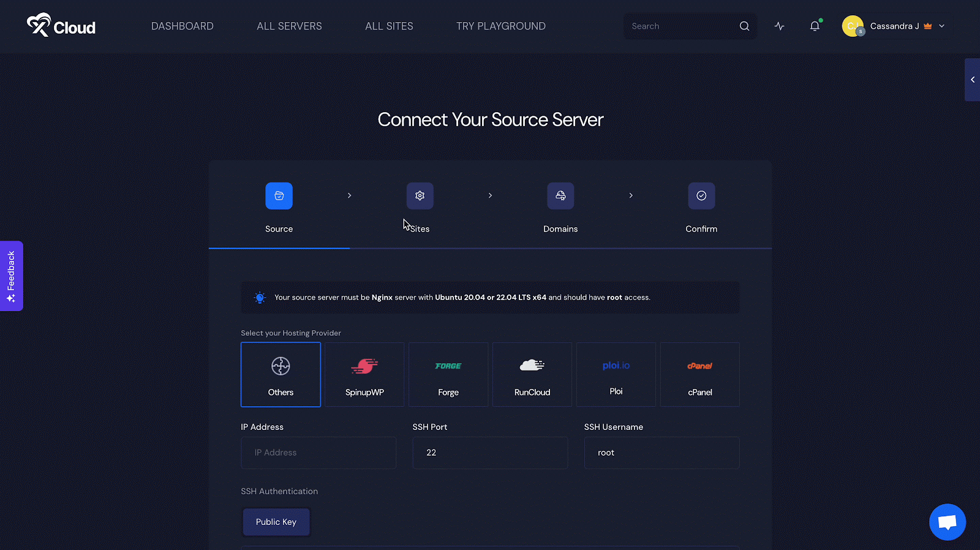The height and width of the screenshot is (550, 980).
Task: Open the live chat bubble
Action: point(948,522)
